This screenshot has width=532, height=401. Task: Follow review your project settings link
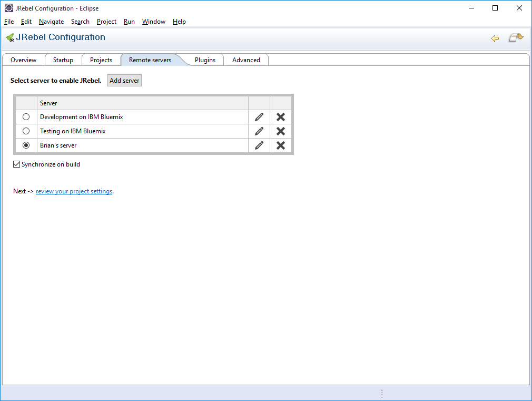pyautogui.click(x=74, y=191)
